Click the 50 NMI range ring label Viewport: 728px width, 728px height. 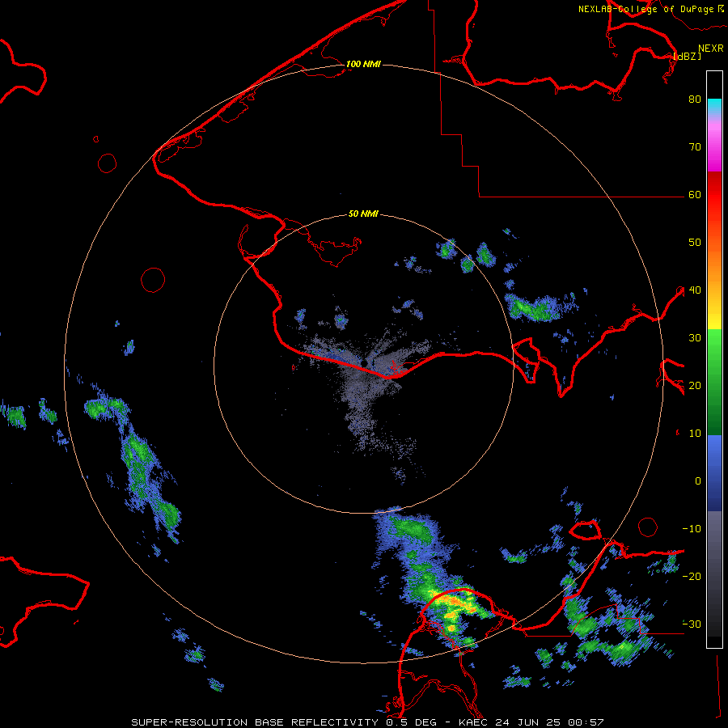click(363, 214)
